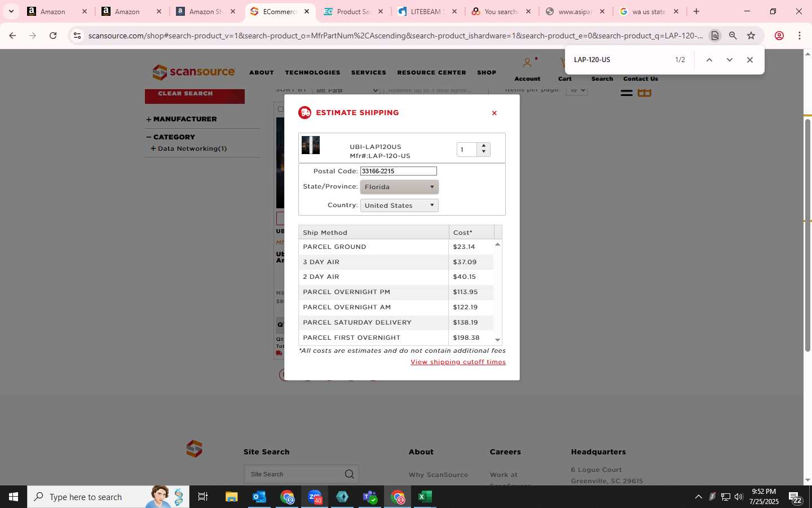Viewport: 812px width, 508px height.
Task: Open the Why ScanSource link
Action: click(438, 475)
